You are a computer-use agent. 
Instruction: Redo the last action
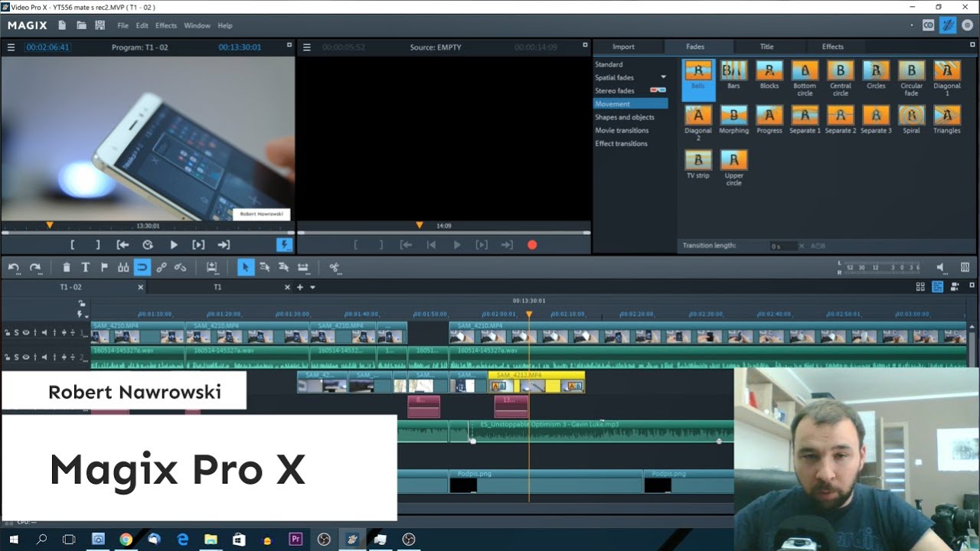tap(35, 267)
